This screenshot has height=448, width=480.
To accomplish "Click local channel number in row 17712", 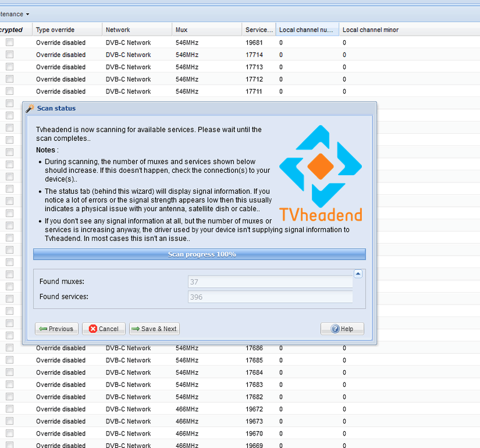I will pos(281,79).
